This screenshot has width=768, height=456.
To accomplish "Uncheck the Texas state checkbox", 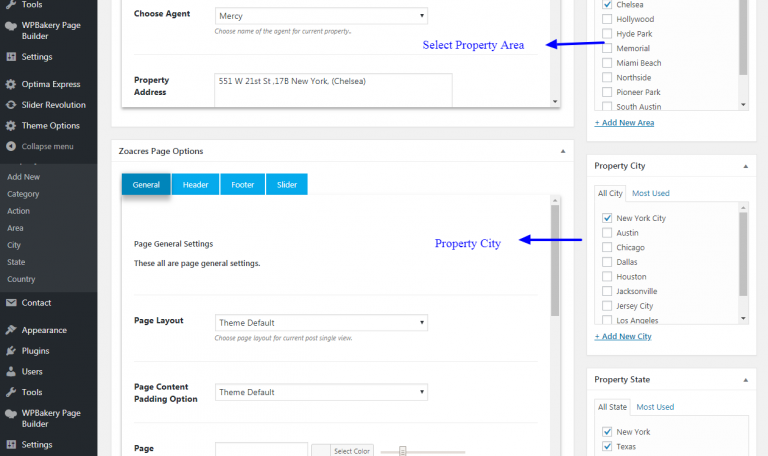I will click(607, 446).
